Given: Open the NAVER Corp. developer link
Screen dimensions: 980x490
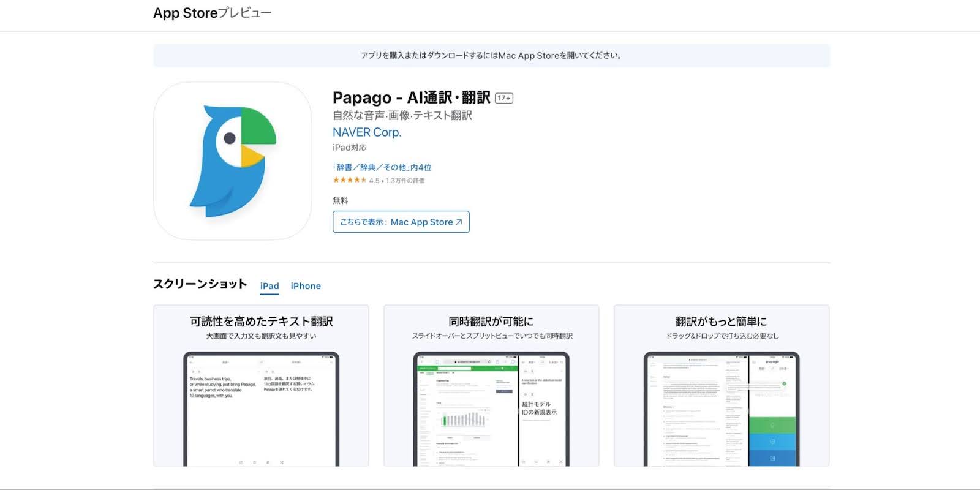Looking at the screenshot, I should pos(367,132).
